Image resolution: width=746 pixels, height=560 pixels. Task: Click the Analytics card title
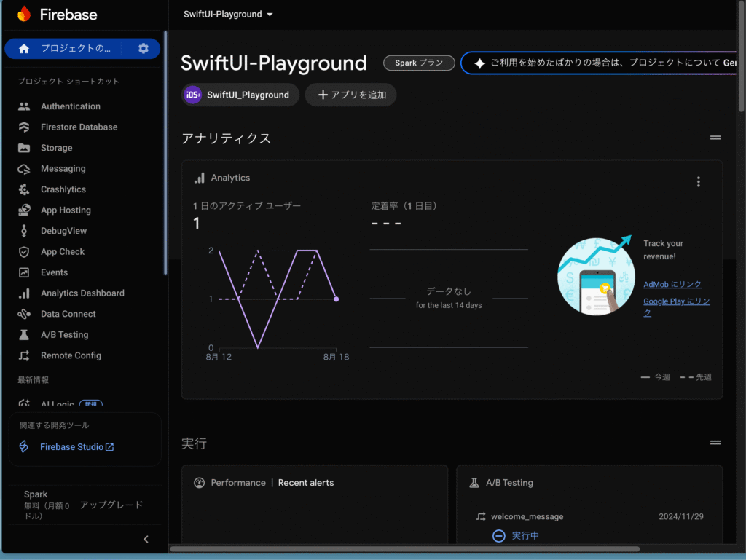(x=230, y=178)
